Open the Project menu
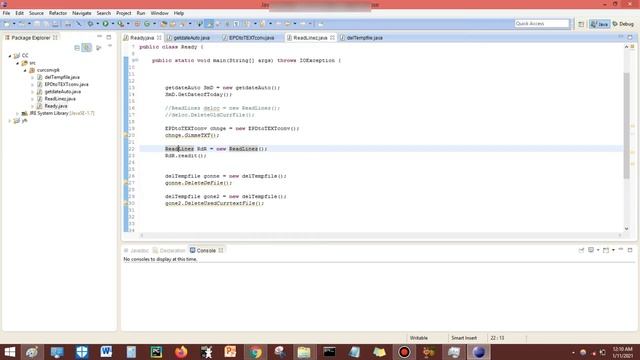 (124, 13)
